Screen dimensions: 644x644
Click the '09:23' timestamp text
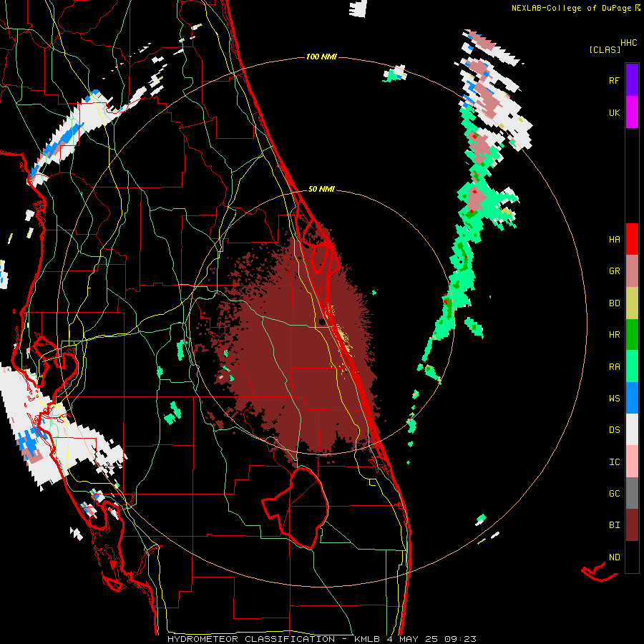[x=462, y=639]
